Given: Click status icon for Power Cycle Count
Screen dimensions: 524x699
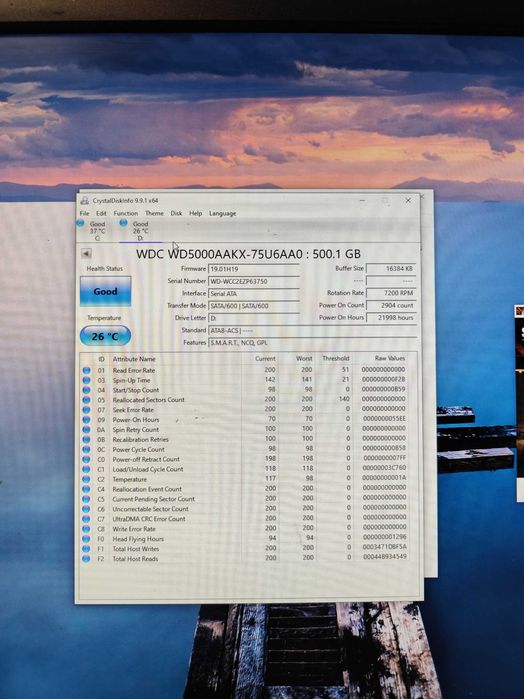Looking at the screenshot, I should point(87,449).
